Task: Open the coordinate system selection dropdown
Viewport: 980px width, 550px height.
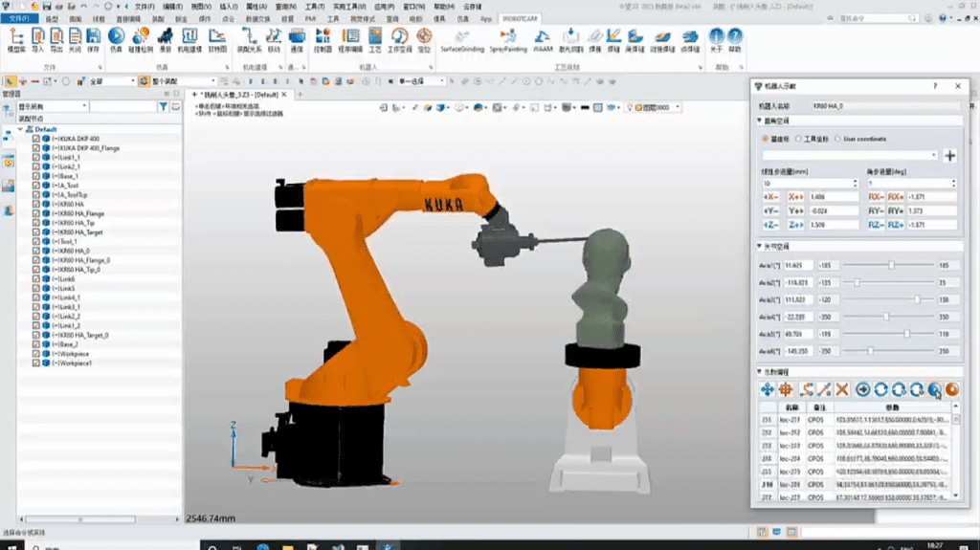Action: point(850,155)
